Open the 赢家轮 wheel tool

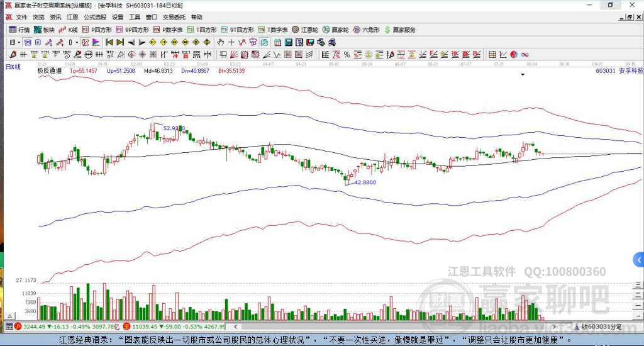pyautogui.click(x=336, y=30)
